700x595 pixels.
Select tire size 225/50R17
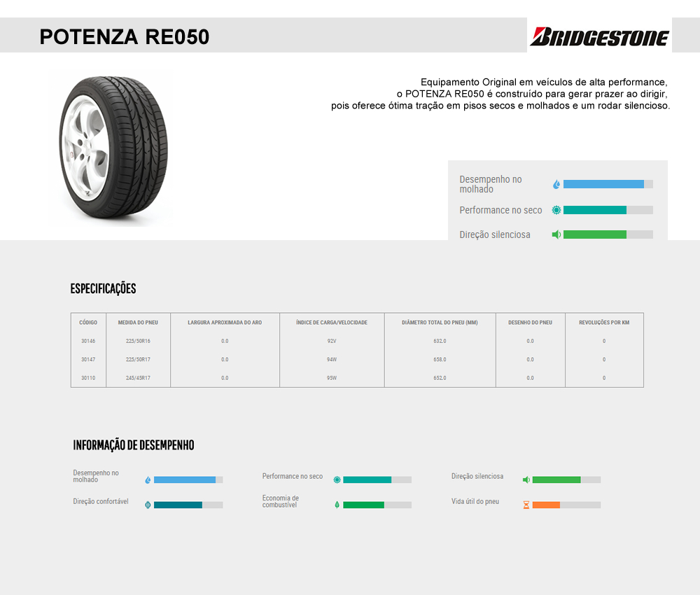point(138,359)
